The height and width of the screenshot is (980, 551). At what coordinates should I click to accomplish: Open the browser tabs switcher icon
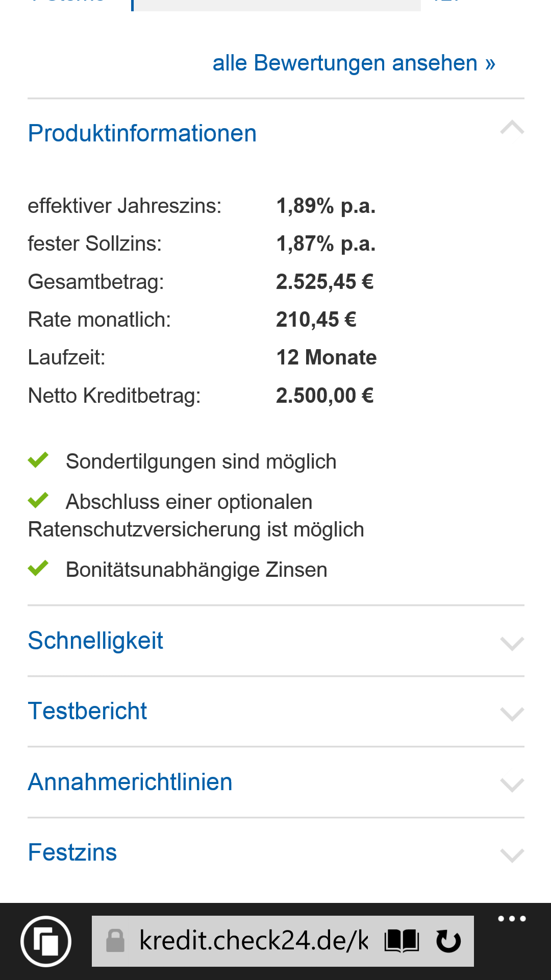coord(46,941)
